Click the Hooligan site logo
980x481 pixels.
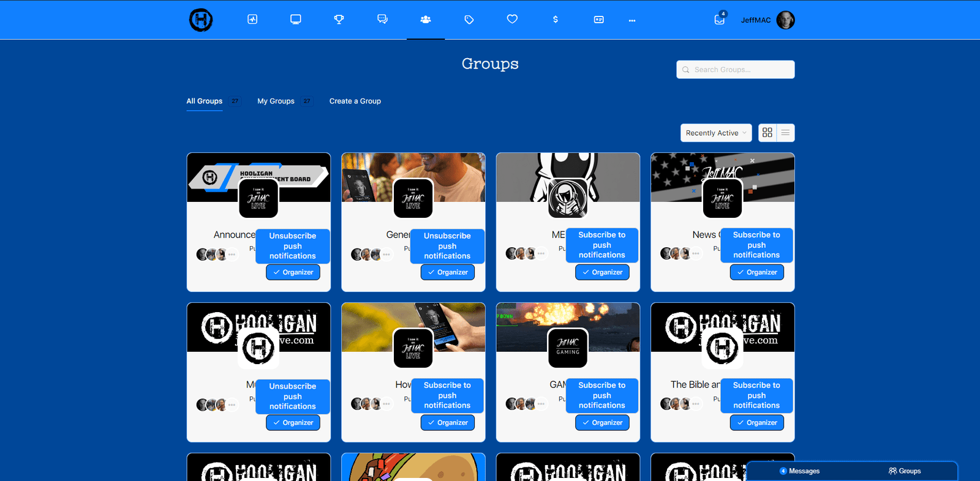point(201,20)
